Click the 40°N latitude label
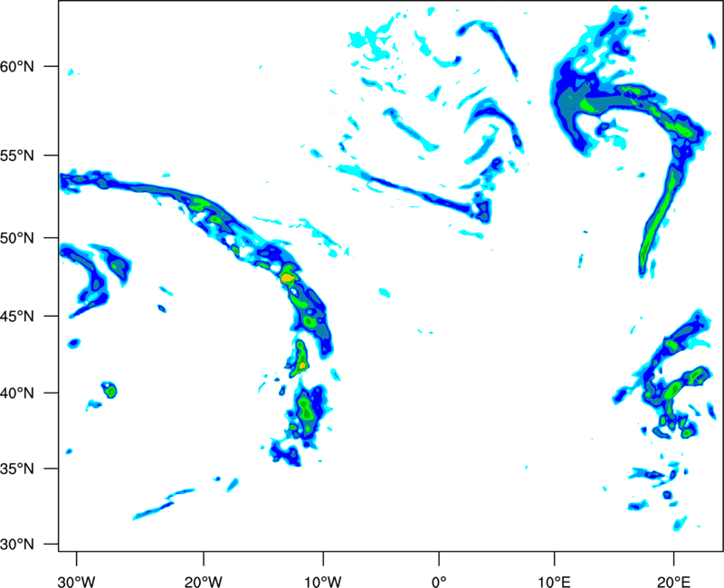The height and width of the screenshot is (588, 724). (x=17, y=393)
